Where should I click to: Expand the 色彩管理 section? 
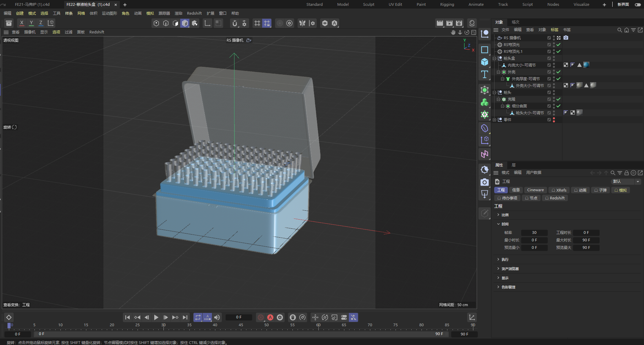click(x=499, y=287)
